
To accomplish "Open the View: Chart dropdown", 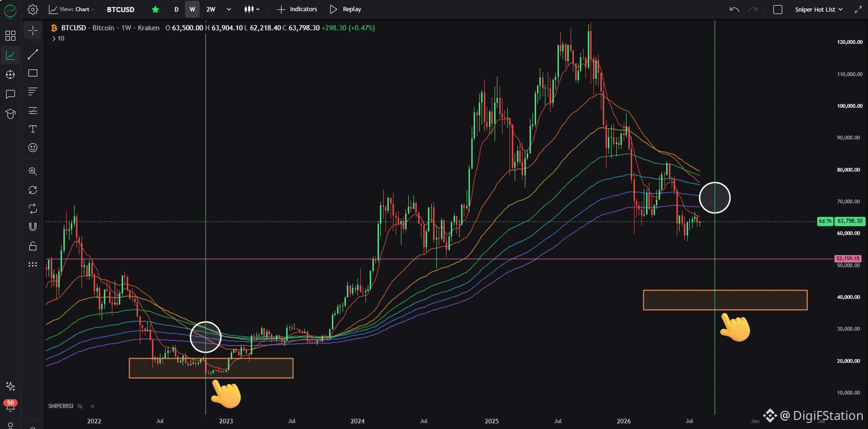I will pyautogui.click(x=71, y=9).
